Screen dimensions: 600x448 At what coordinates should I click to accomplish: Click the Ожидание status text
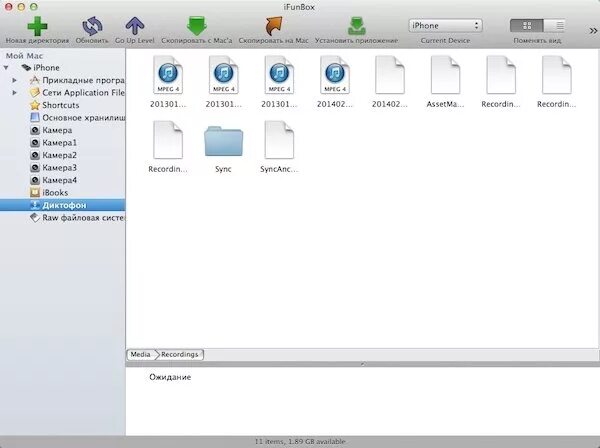[170, 377]
